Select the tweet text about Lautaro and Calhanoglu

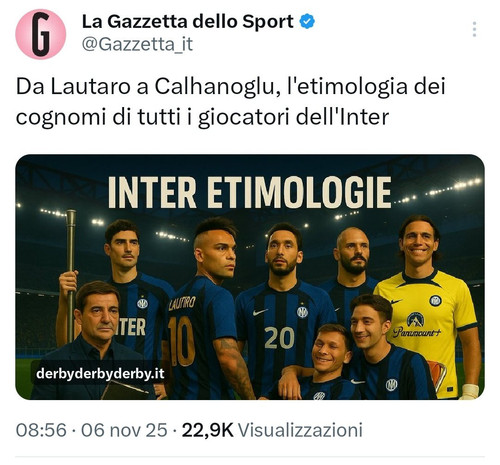(231, 102)
